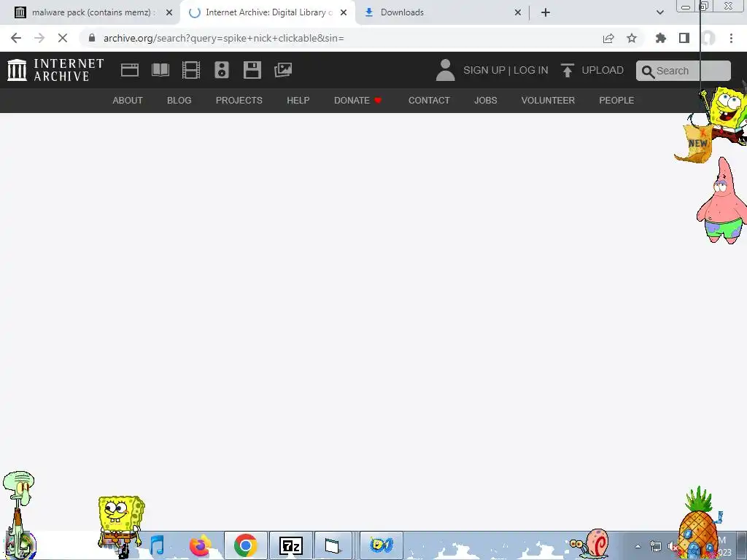The width and height of the screenshot is (747, 560).
Task: Open the PEOPLE link
Action: point(616,101)
